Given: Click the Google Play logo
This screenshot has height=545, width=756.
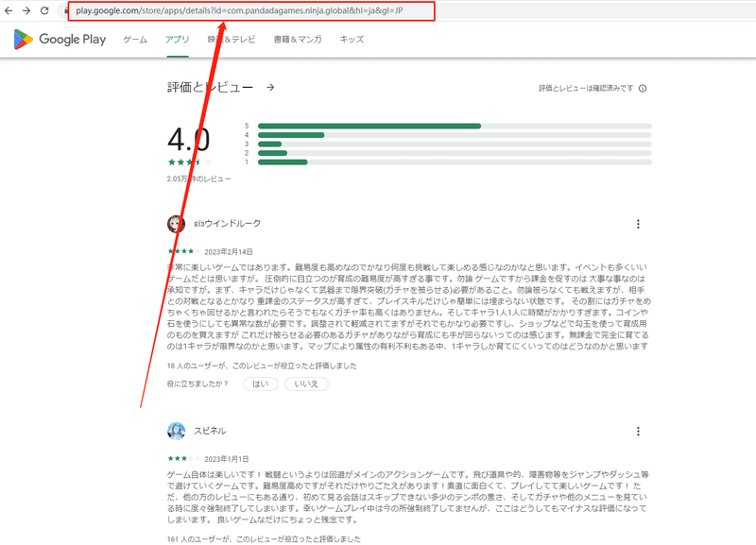Looking at the screenshot, I should [x=60, y=39].
